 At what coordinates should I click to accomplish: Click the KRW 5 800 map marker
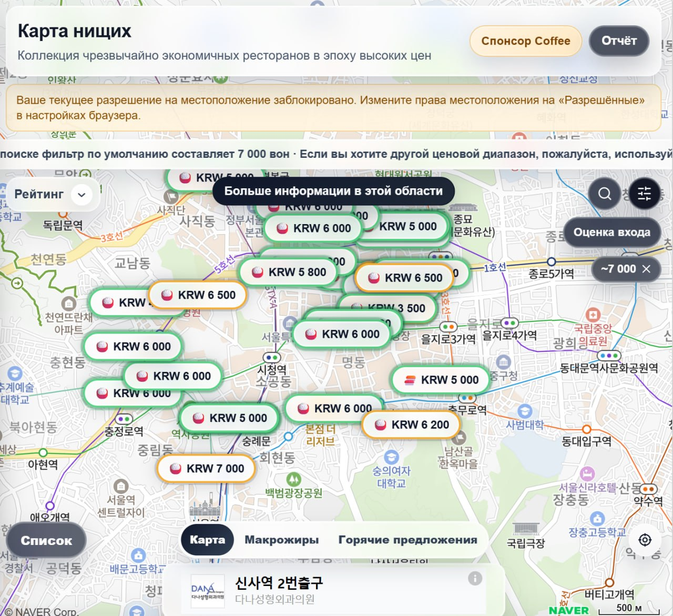coord(288,272)
